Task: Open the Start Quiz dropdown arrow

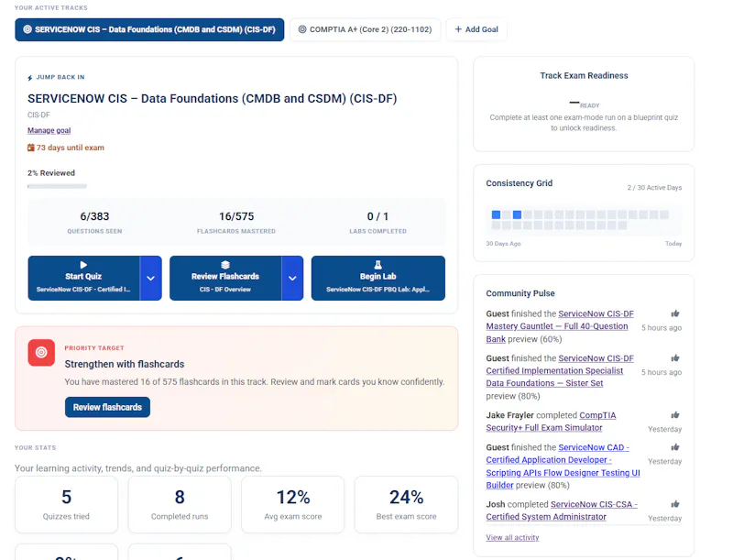Action: click(x=150, y=278)
